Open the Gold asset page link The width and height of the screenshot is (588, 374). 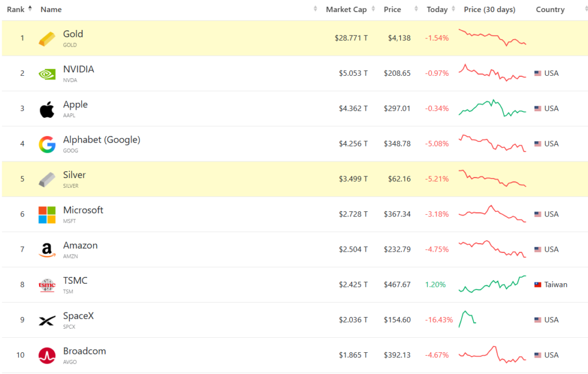pos(73,34)
